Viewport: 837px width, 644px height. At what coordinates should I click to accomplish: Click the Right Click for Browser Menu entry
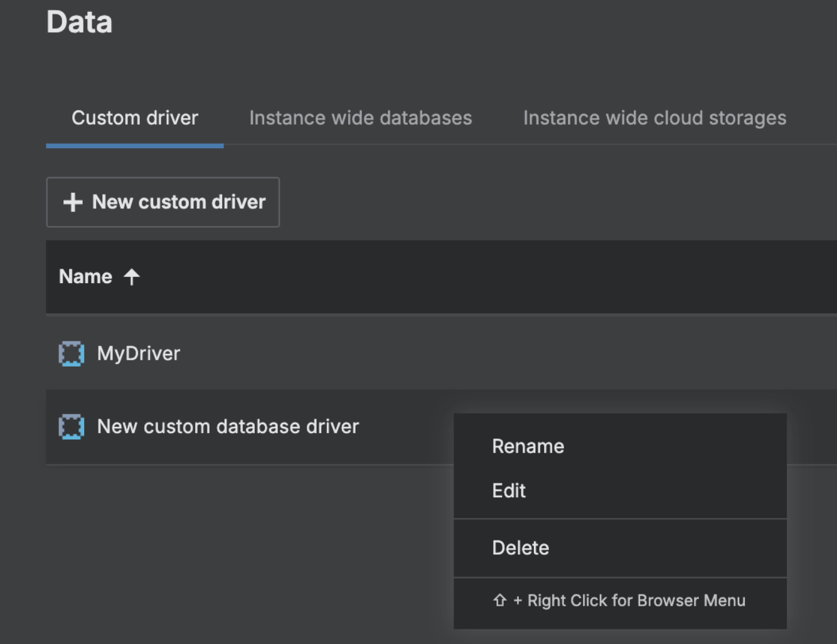pyautogui.click(x=619, y=600)
